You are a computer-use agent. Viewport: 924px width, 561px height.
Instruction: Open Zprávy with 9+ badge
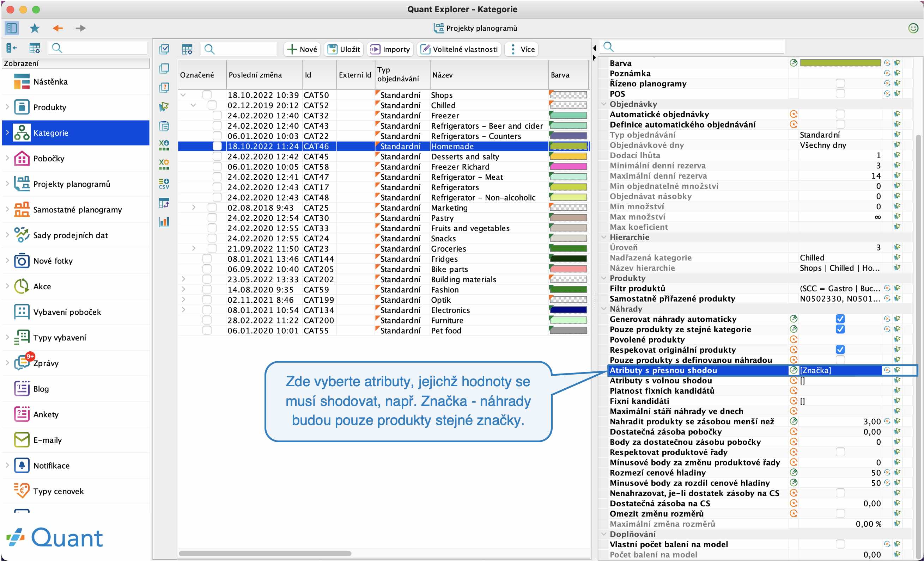point(75,363)
